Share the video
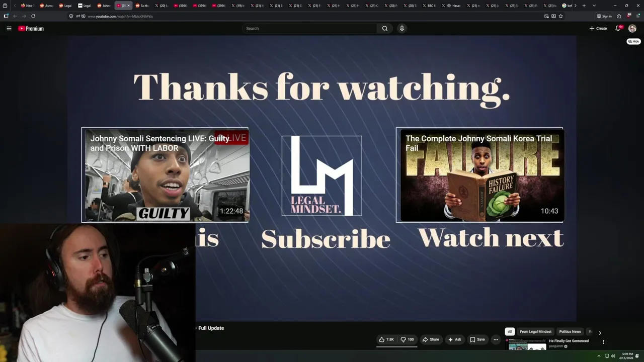Image resolution: width=644 pixels, height=362 pixels. coord(431,339)
